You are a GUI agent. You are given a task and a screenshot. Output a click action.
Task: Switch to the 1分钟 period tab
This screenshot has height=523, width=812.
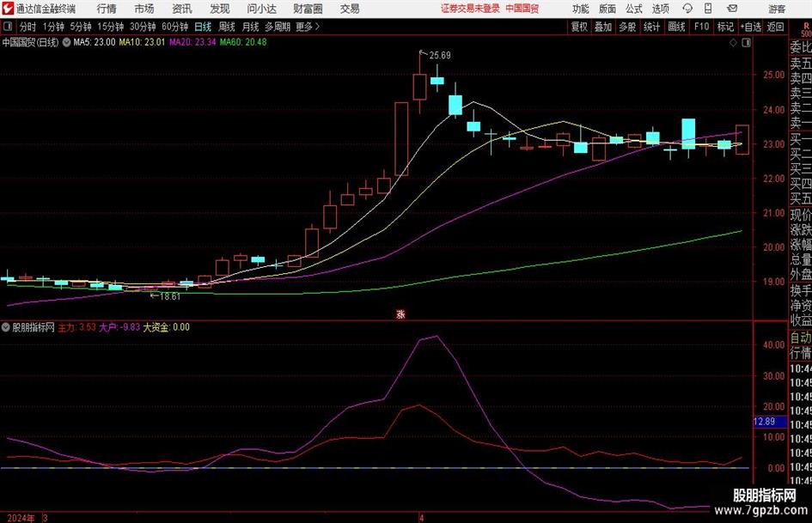point(53,27)
